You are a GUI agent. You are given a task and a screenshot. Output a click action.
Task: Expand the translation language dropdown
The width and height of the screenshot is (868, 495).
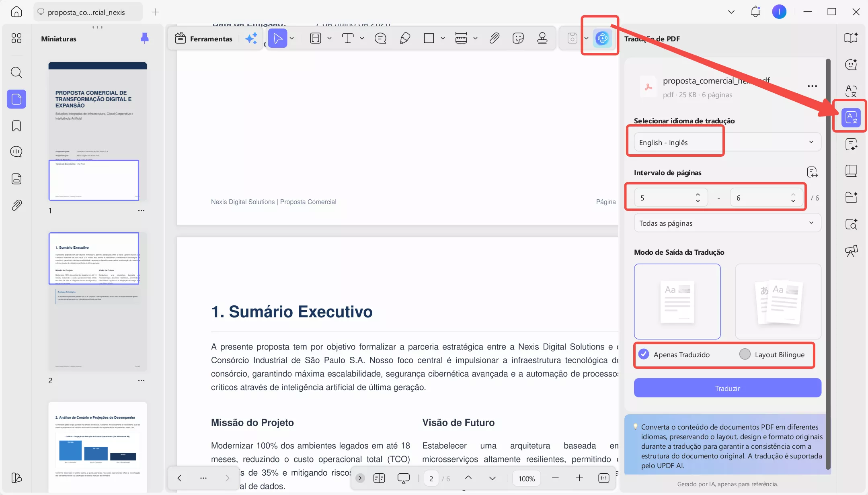727,142
